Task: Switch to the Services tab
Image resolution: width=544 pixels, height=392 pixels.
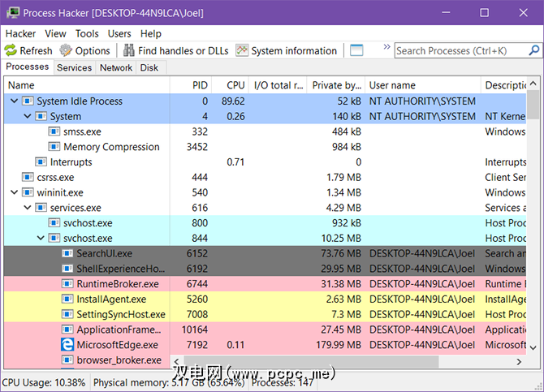Action: [74, 67]
